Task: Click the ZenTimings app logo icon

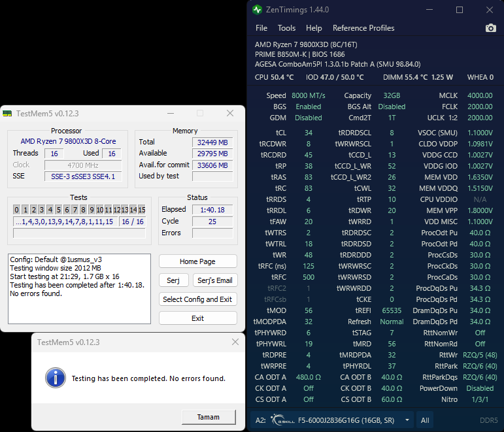Action: pyautogui.click(x=257, y=10)
